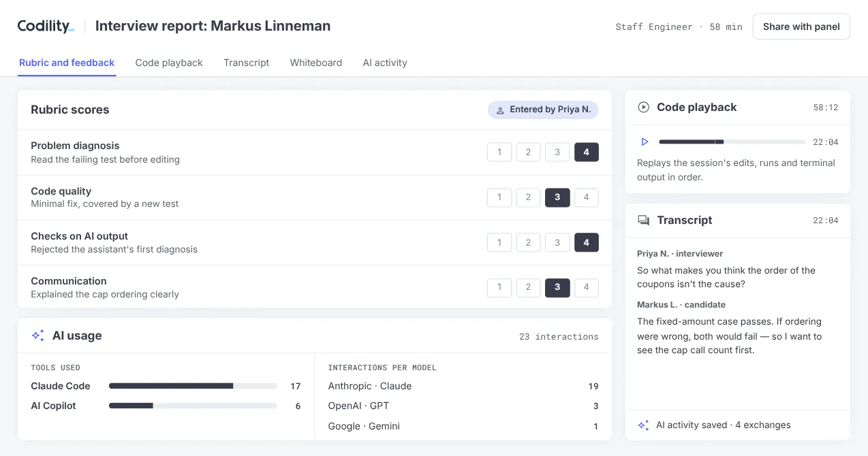This screenshot has width=868, height=456.
Task: Set Checks on AI output score to 3
Action: [557, 242]
